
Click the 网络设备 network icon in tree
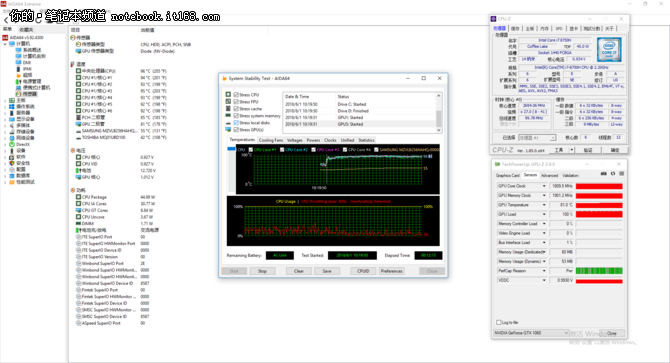click(12, 138)
